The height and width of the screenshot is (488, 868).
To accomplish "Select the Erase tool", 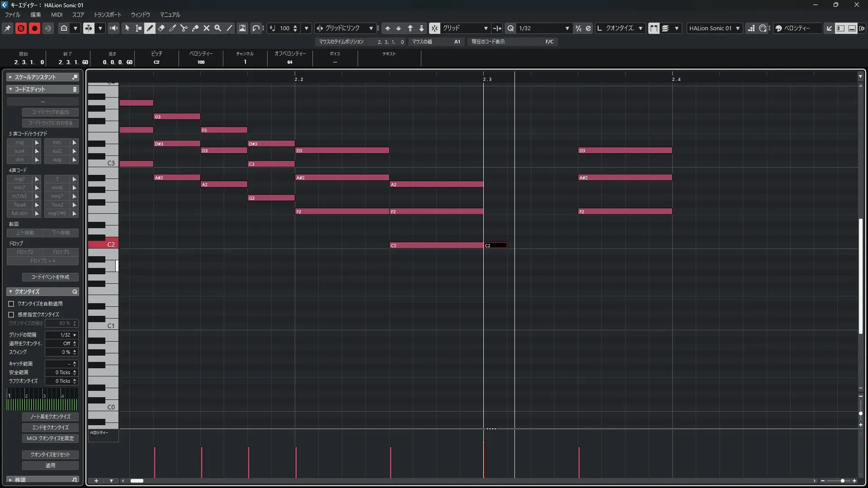I will (161, 28).
